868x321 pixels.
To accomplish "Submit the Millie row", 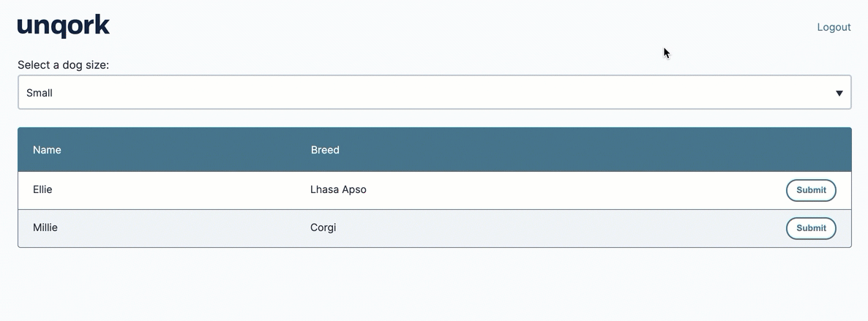I will coord(811,228).
